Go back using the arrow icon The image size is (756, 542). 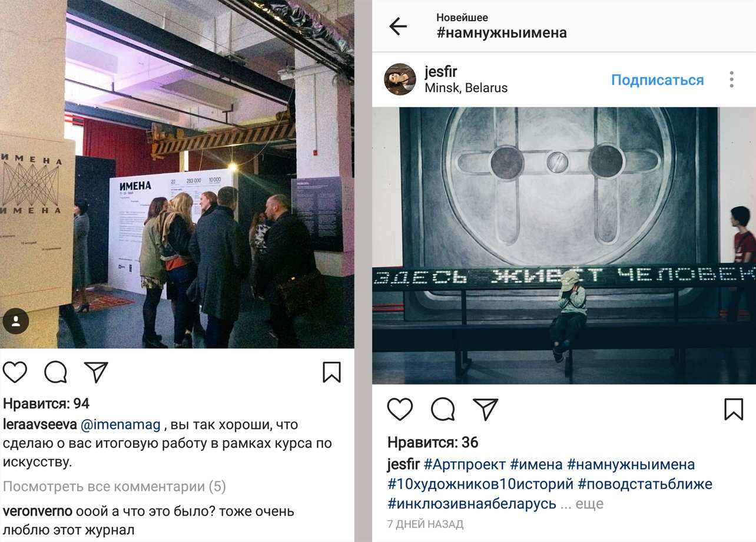(398, 26)
